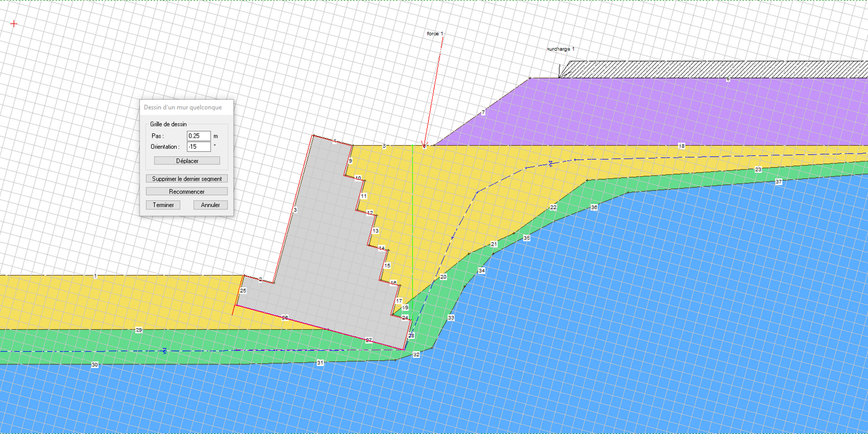
Task: Click the water table symbol in the lower green layer
Action: (x=164, y=351)
